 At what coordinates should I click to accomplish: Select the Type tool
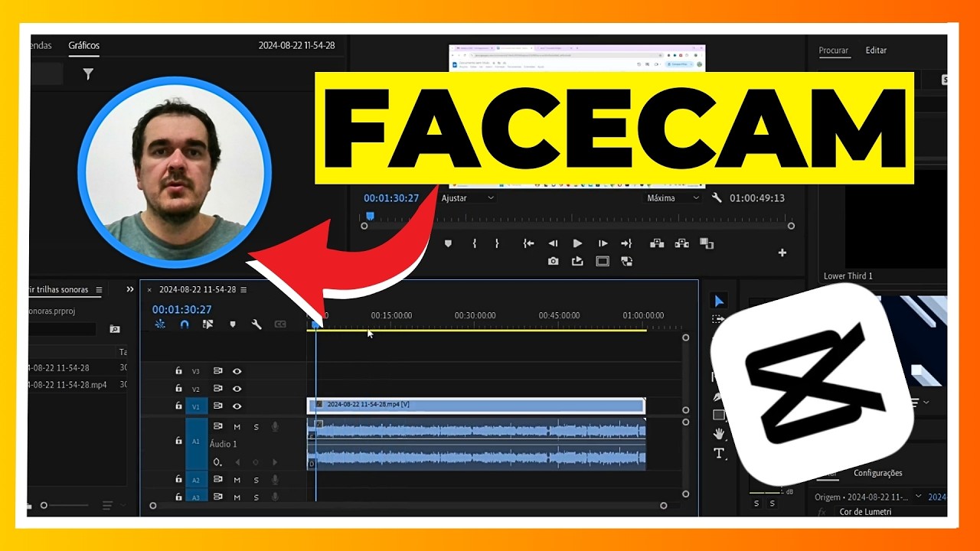(719, 453)
